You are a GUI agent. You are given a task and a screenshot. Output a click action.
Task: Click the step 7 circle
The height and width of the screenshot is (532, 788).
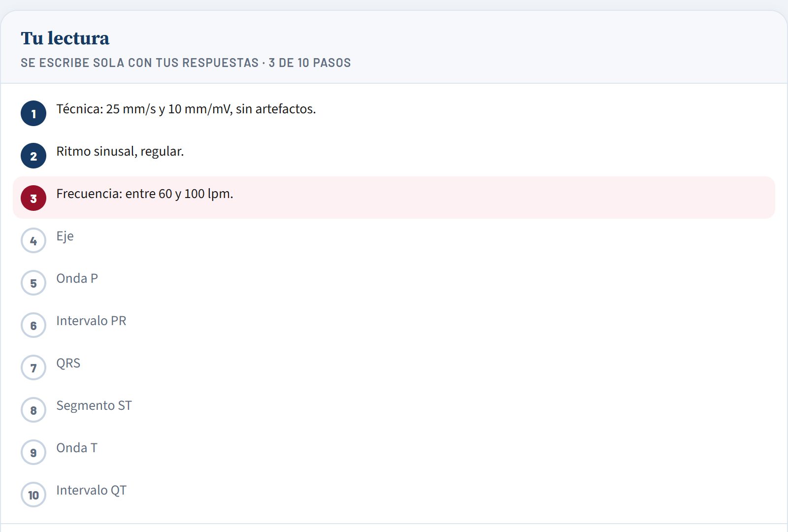[33, 367]
